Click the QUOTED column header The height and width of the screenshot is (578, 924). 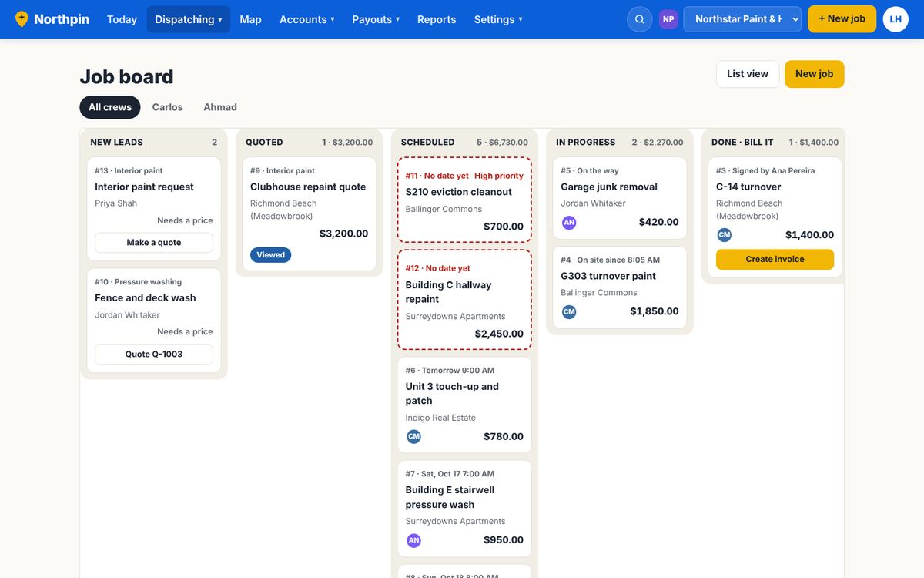[x=264, y=143]
